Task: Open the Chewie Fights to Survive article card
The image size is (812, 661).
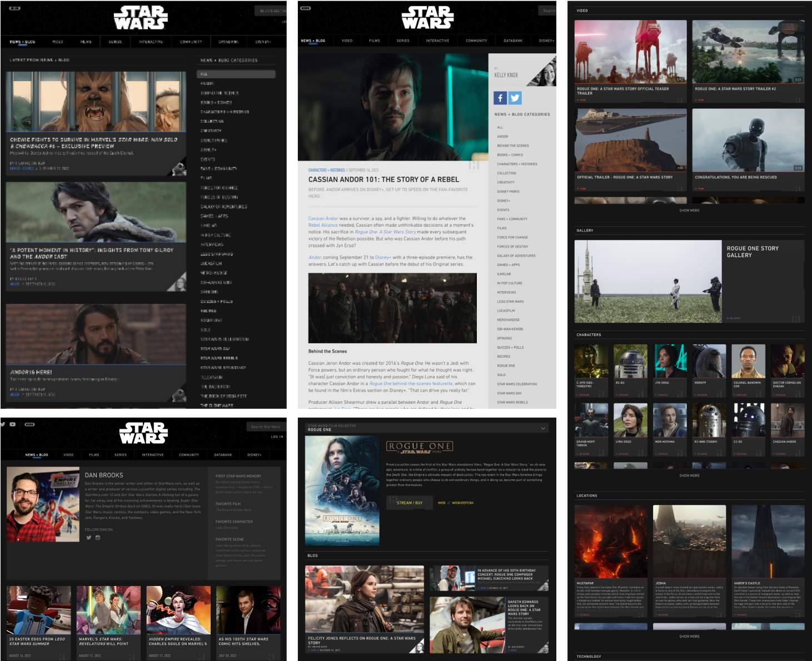Action: pyautogui.click(x=96, y=123)
